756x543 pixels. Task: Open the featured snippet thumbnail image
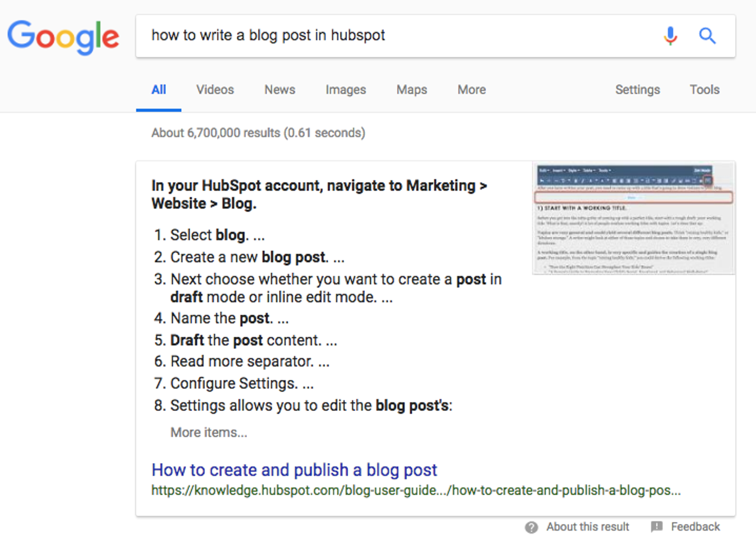(x=633, y=218)
